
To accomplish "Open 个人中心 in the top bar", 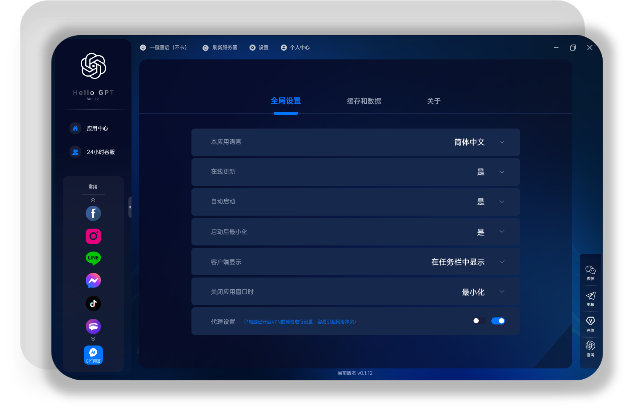I will [296, 47].
